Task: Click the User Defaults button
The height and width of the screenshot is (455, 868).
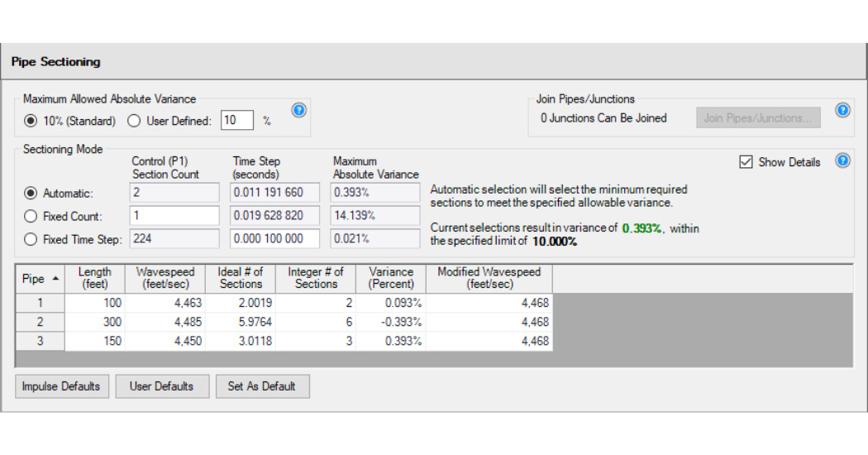Action: 162,386
